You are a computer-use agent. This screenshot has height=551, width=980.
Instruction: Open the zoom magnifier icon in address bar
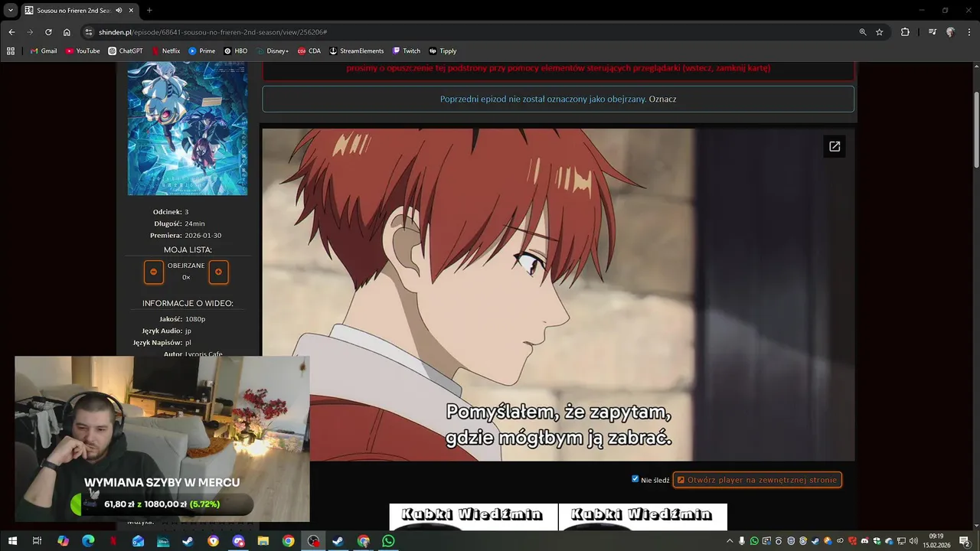click(863, 32)
